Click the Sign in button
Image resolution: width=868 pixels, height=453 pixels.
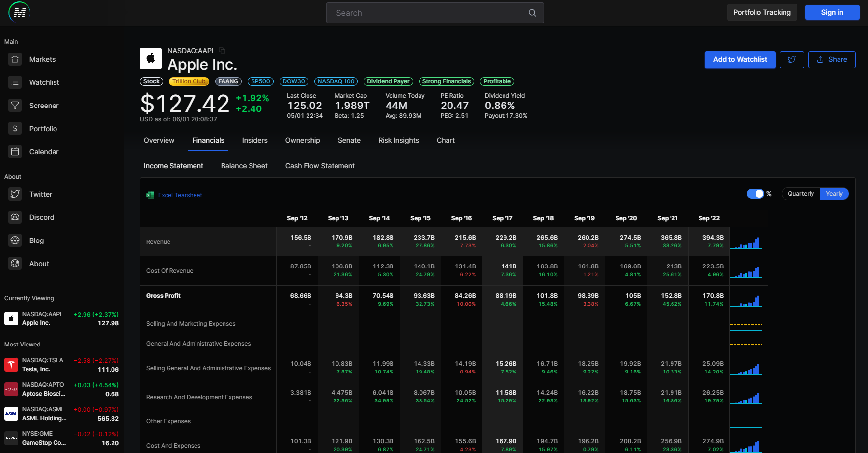832,12
